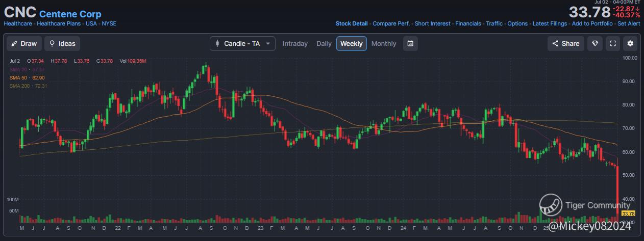Screen dimensions: 644x241
Task: Open the Short Interest link
Action: 433,23
